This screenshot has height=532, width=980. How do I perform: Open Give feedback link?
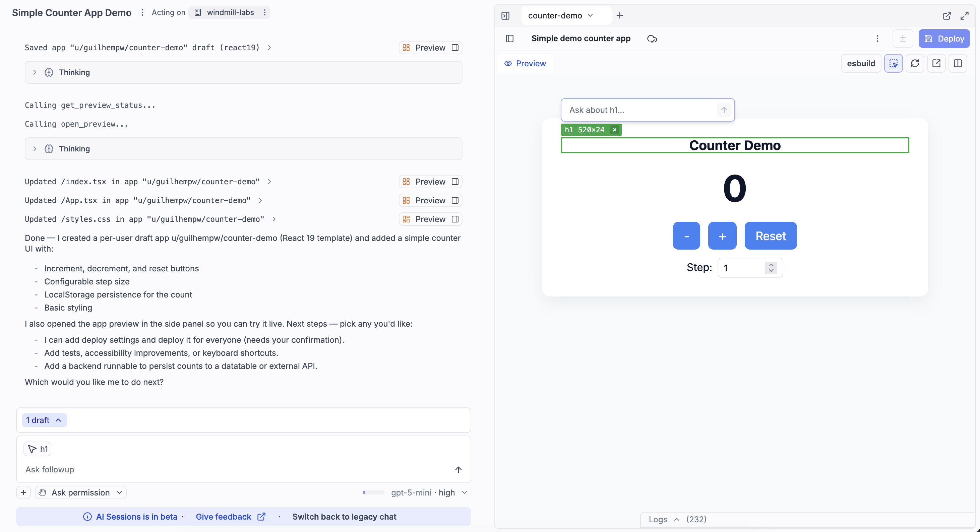coord(230,516)
